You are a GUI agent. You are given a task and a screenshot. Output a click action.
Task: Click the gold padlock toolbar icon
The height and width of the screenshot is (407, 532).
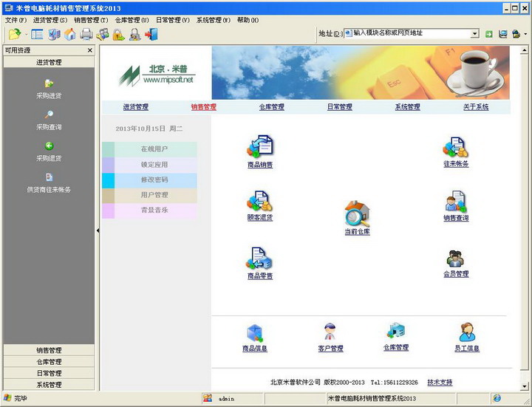coord(119,34)
